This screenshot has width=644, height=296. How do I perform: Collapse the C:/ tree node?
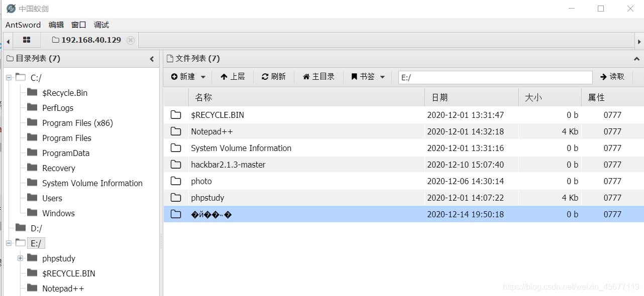coord(9,78)
